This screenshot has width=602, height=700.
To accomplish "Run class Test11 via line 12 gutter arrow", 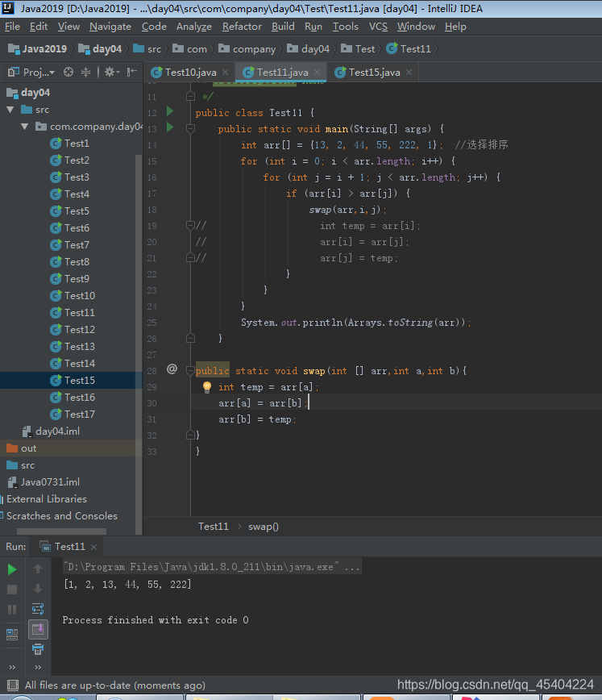I will pos(170,110).
